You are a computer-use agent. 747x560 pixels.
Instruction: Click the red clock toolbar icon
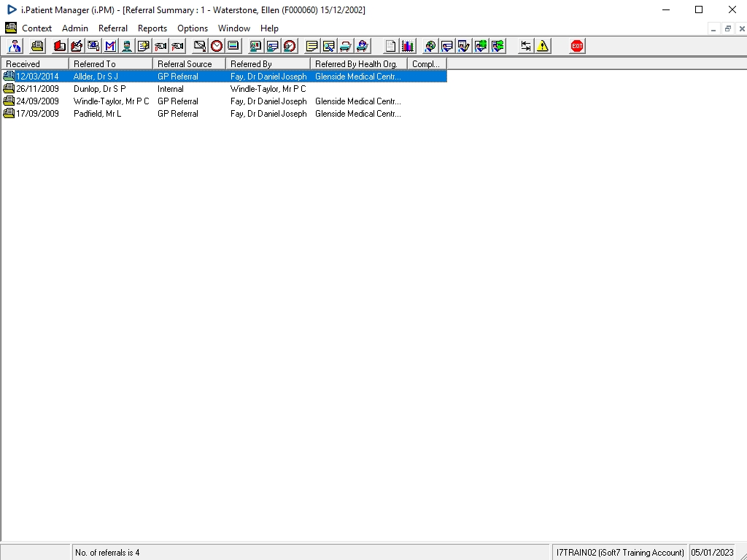point(216,46)
